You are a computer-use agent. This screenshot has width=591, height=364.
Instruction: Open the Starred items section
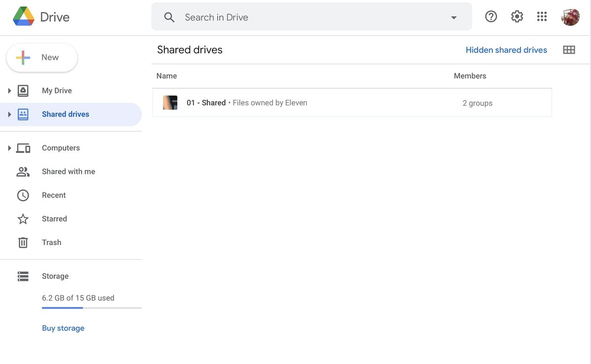tap(54, 218)
